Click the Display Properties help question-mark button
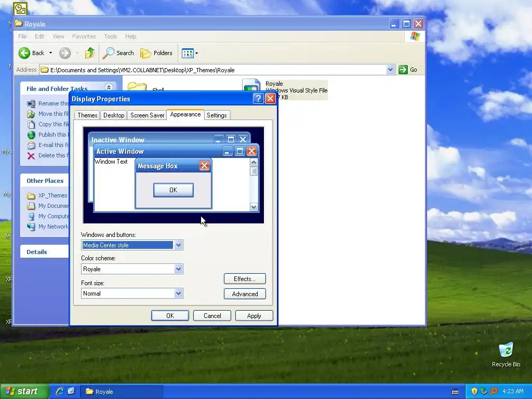The width and height of the screenshot is (532, 399). 258,99
